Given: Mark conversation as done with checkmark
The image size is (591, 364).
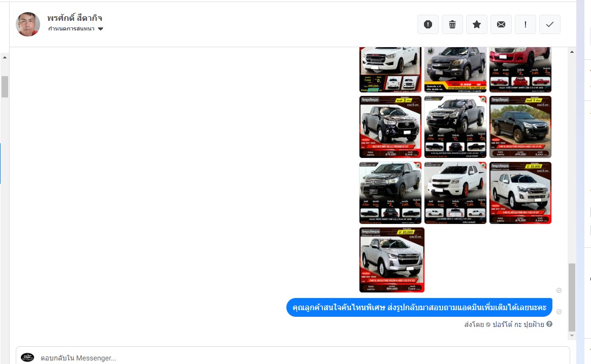Looking at the screenshot, I should 550,24.
